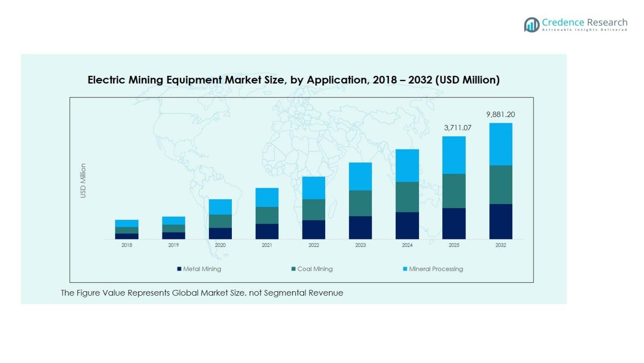Image resolution: width=644 pixels, height=363 pixels.
Task: Click the USD Million axis label
Action: [83, 180]
